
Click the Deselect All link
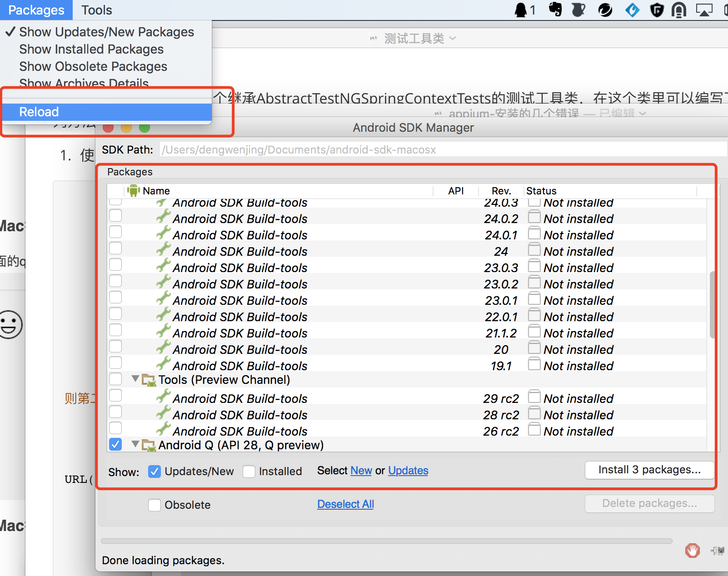(345, 504)
